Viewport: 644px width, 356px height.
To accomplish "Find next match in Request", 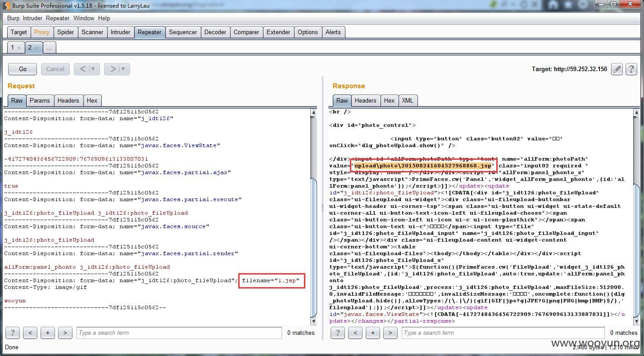I will point(65,333).
